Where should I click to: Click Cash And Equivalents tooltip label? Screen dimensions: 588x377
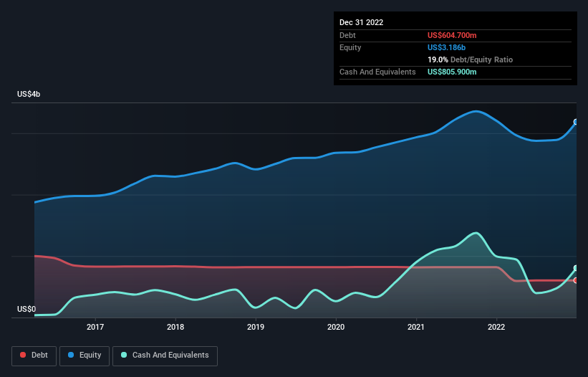coord(377,72)
